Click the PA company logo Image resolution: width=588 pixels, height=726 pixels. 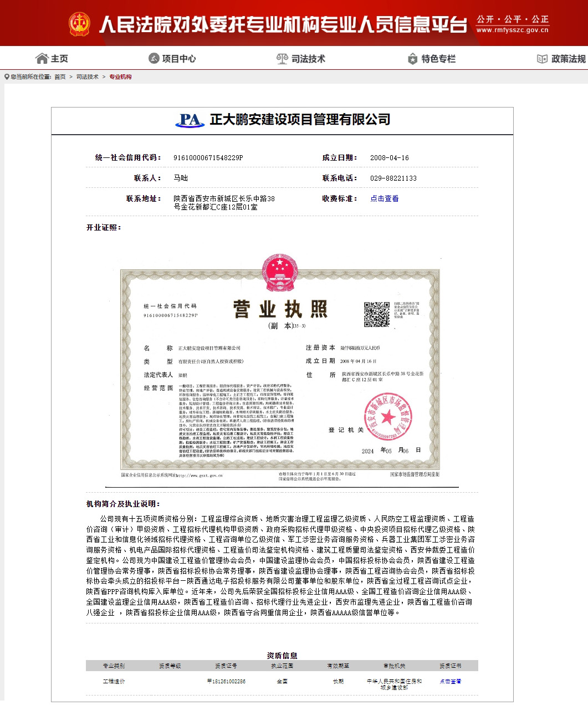coord(190,120)
